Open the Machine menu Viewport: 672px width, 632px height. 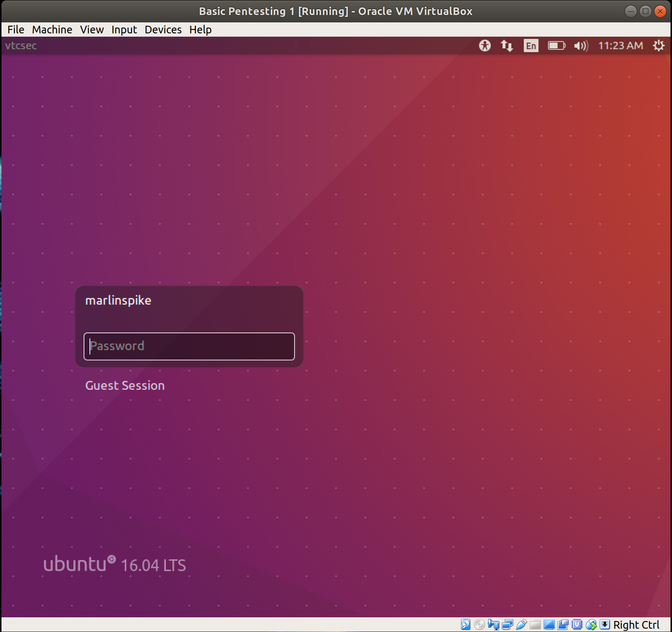pos(52,30)
